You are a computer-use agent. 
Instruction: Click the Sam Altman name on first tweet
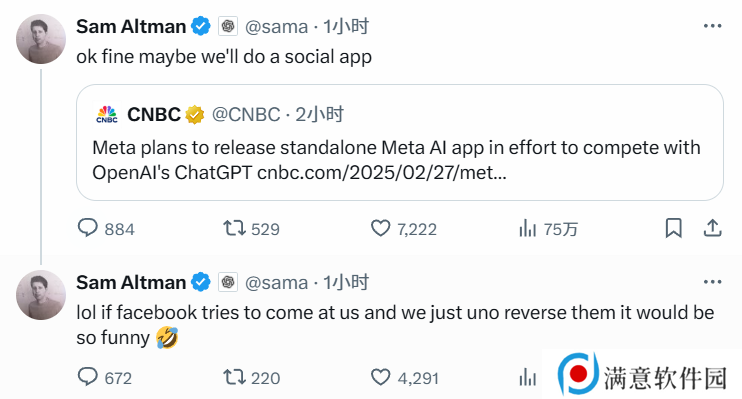(x=131, y=27)
